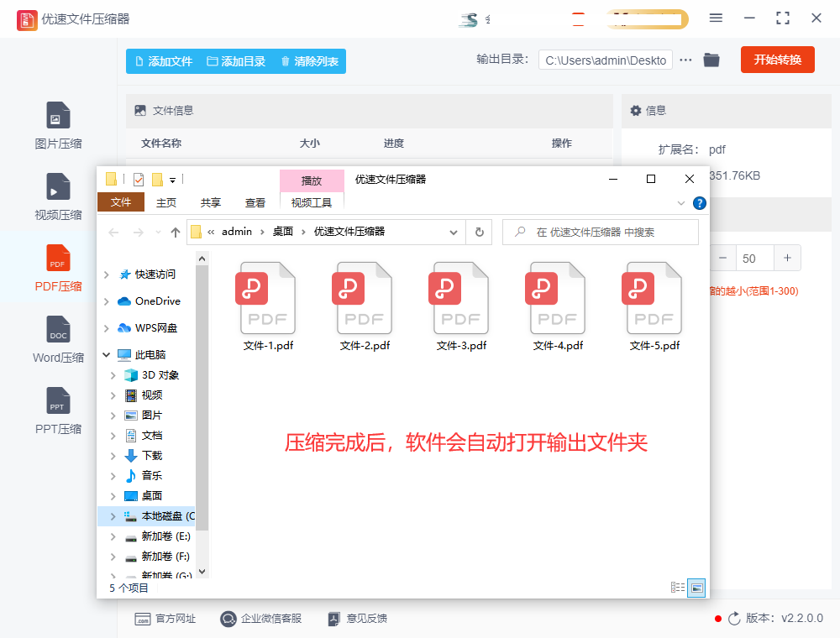Increase compression value with plus button
The height and width of the screenshot is (638, 840).
pyautogui.click(x=788, y=258)
